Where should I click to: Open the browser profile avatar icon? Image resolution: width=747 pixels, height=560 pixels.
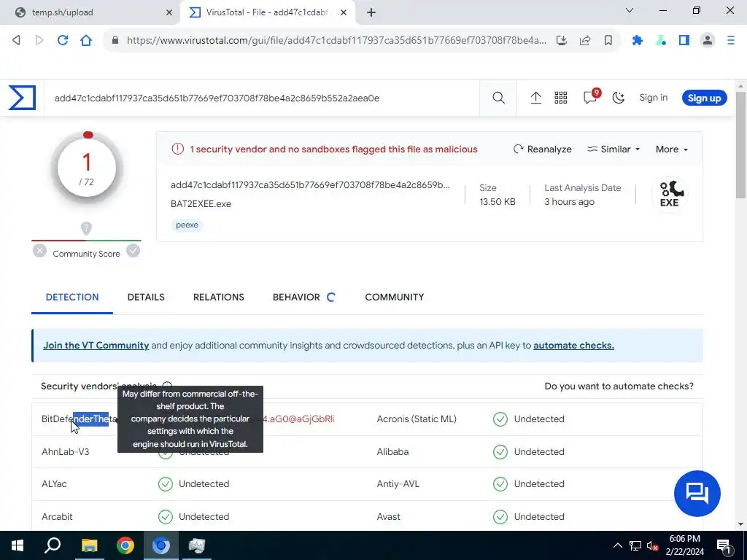point(708,41)
